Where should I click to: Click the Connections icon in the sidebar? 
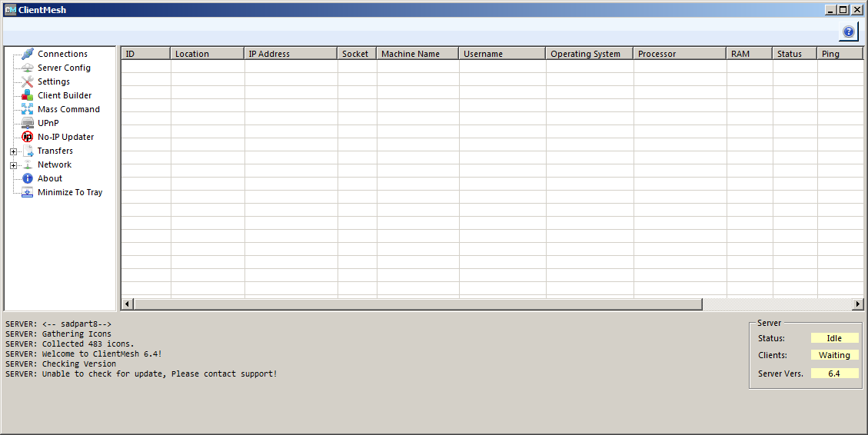pos(28,54)
